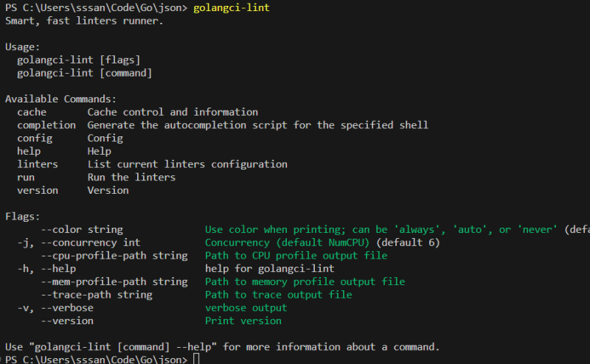Click the green 'Print version' description

(x=243, y=321)
